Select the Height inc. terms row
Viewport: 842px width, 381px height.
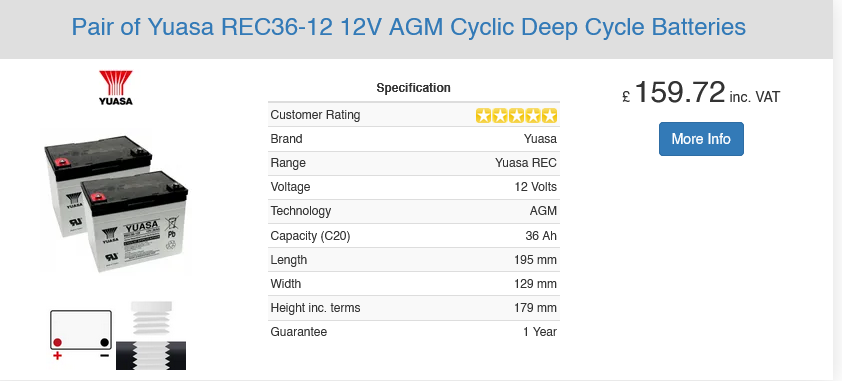(x=413, y=308)
